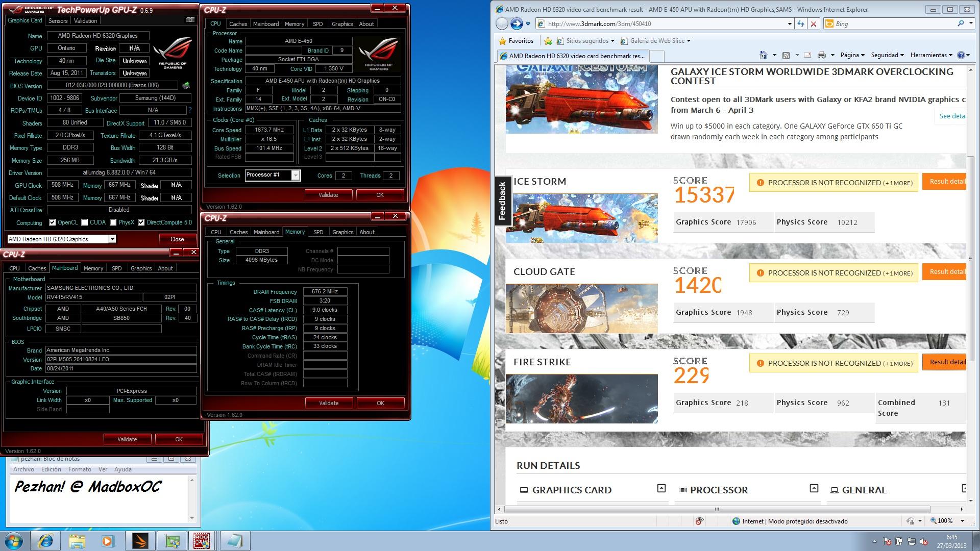Click the IE back arrow button
The width and height of the screenshot is (980, 551).
502,23
